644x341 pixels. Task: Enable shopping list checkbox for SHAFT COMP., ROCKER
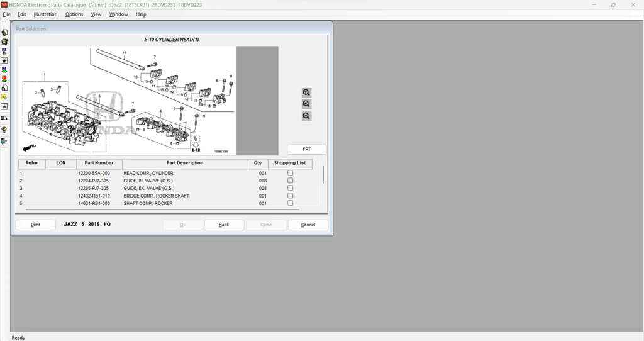pyautogui.click(x=290, y=203)
